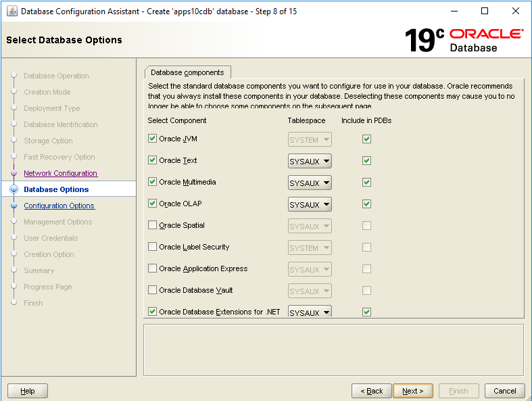Toggle Include in PDBs for Oracle Multimedia
This screenshot has width=532, height=401.
point(366,183)
